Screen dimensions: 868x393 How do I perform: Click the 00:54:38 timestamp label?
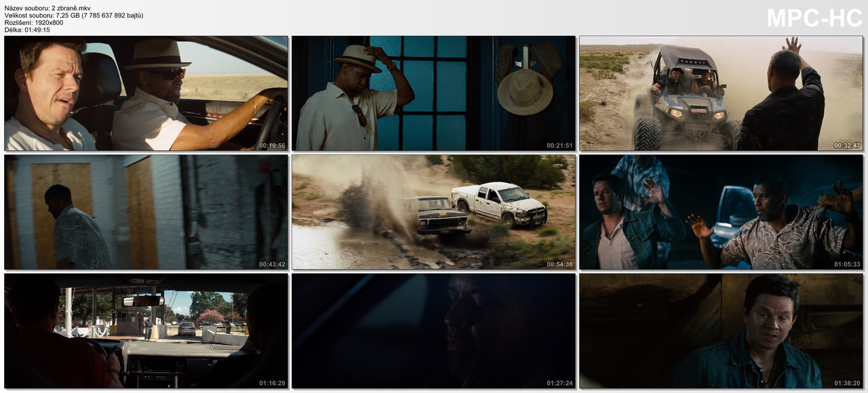point(560,264)
